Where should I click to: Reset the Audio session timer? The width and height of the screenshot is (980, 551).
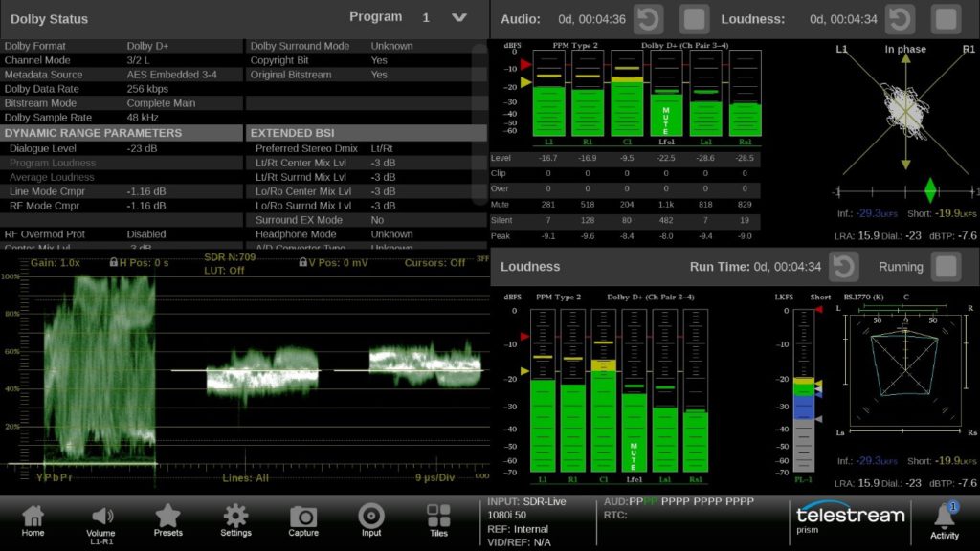[648, 19]
